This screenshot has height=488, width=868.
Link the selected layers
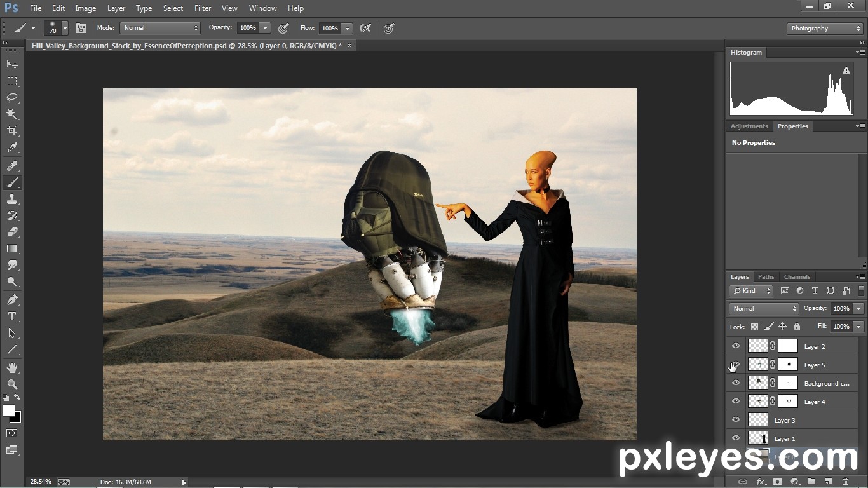[742, 482]
